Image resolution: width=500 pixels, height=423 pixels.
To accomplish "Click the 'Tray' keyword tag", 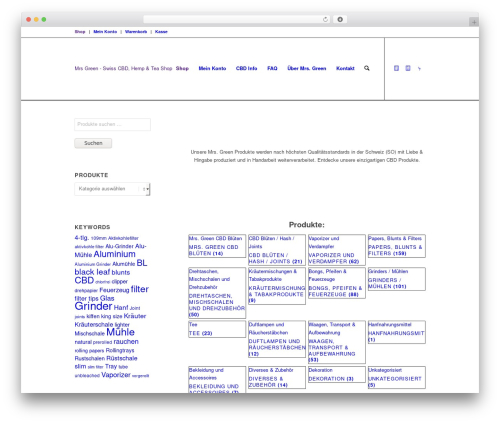I will (111, 366).
